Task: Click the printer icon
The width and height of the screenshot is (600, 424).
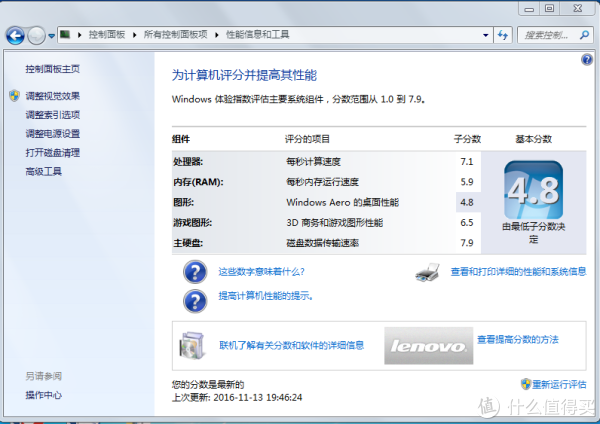Action: coord(427,272)
